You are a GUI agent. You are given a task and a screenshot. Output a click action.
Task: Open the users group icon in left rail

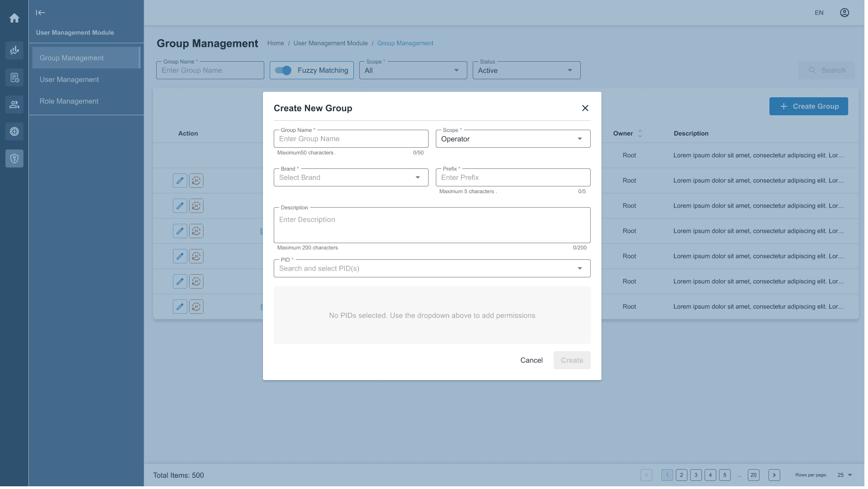pyautogui.click(x=14, y=105)
